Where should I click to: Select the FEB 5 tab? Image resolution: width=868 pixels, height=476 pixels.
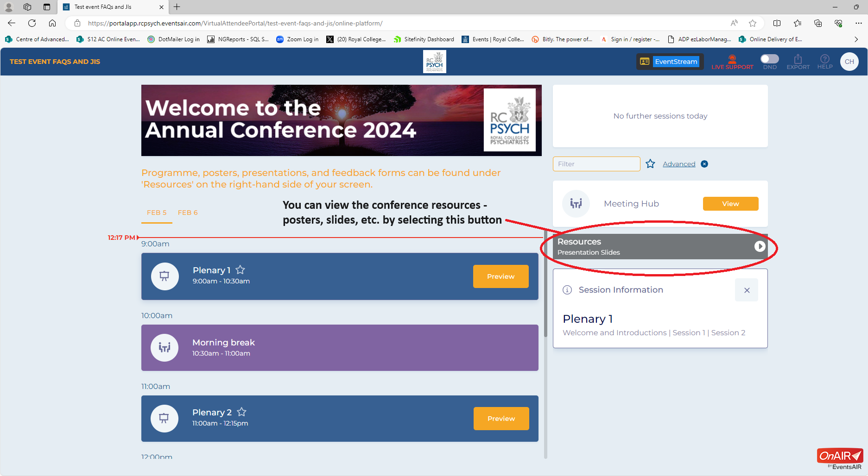157,213
